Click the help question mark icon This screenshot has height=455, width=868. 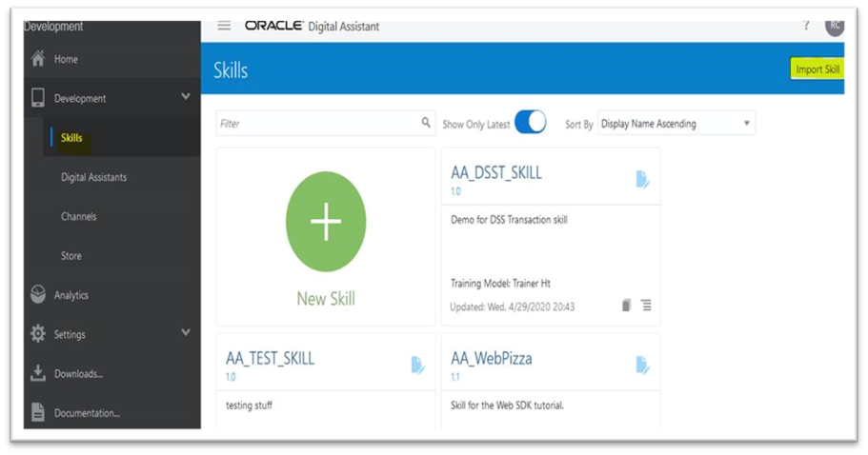coord(806,25)
